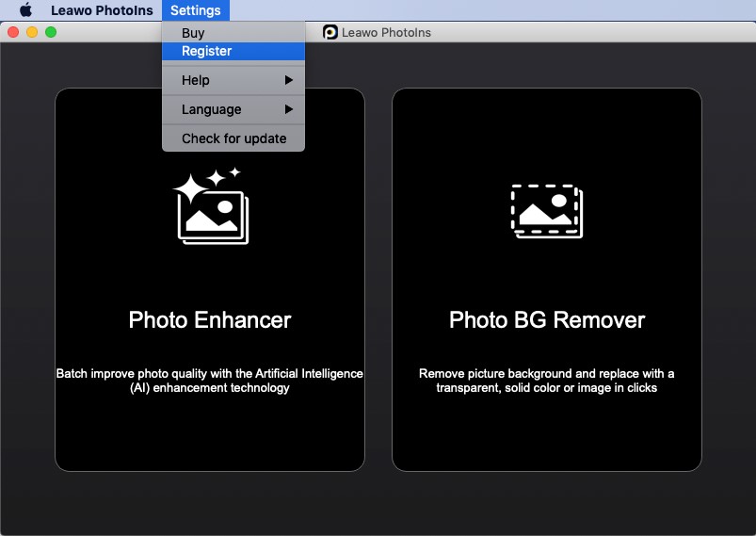The width and height of the screenshot is (756, 536).
Task: Choose Buy from the Settings menu
Action: click(x=193, y=33)
